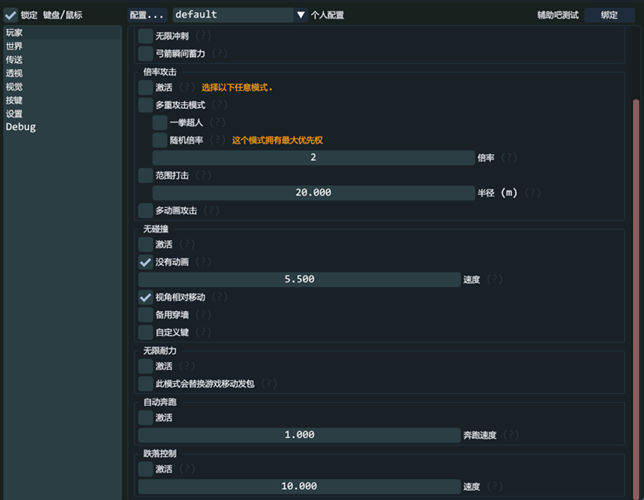Click the 锁定 button at top-right

(609, 15)
